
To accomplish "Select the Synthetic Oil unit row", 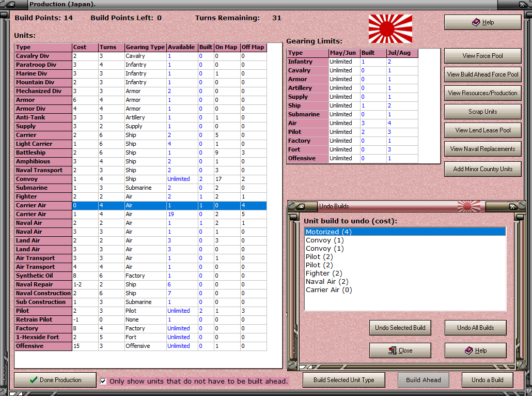I will point(141,276).
